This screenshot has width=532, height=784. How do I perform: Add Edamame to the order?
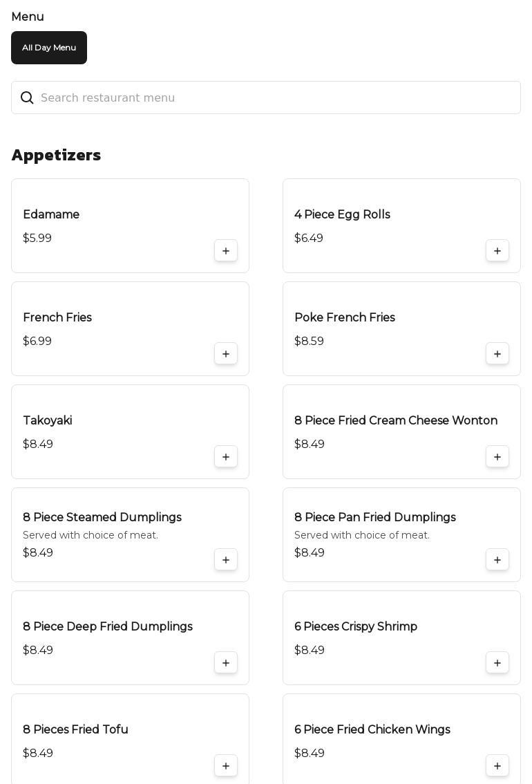226,251
